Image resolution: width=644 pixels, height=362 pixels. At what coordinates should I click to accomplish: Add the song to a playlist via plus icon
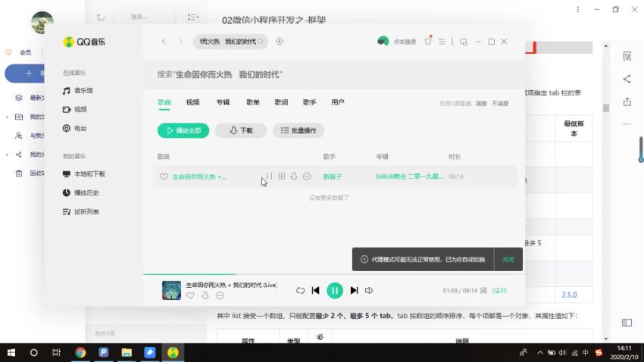(282, 176)
